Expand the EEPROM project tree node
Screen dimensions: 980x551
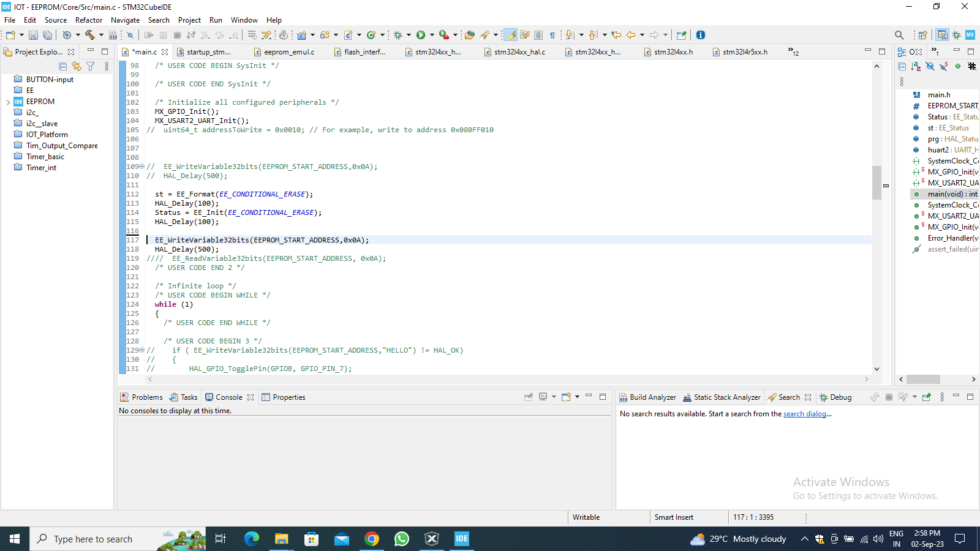click(x=8, y=102)
